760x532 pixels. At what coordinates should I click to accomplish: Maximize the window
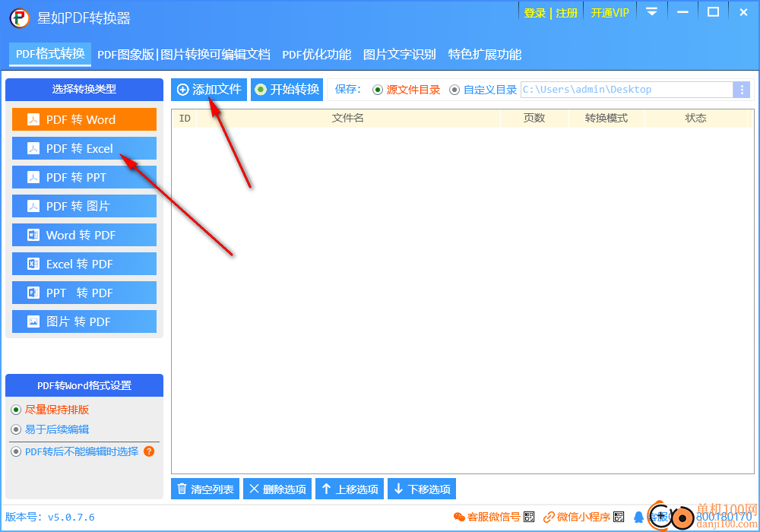pyautogui.click(x=713, y=12)
